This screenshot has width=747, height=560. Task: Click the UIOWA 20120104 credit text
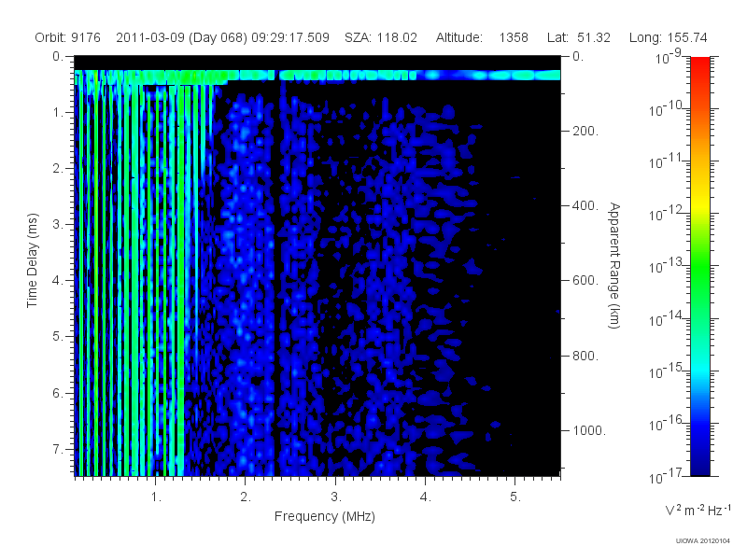[703, 541]
